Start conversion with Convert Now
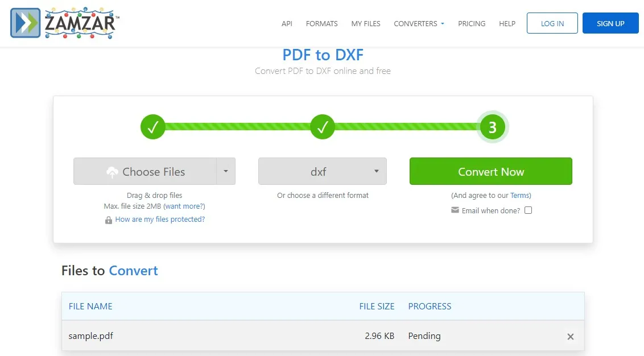 pyautogui.click(x=490, y=171)
